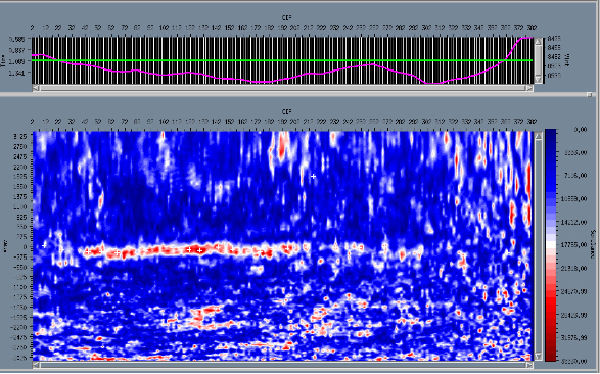This screenshot has height=374, width=600.
Task: Click the top panel's scroll-up arrow
Action: pyautogui.click(x=538, y=41)
